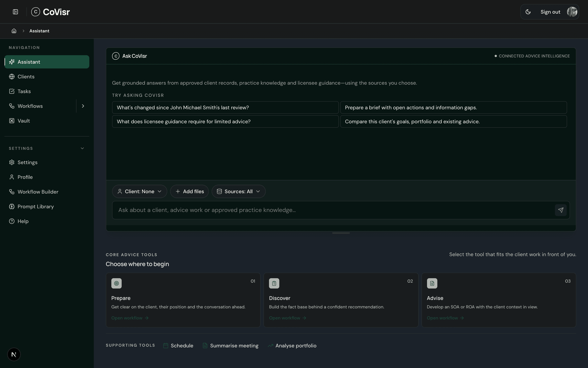Toggle dark mode with the moon icon
Image resolution: width=588 pixels, height=368 pixels.
(528, 12)
